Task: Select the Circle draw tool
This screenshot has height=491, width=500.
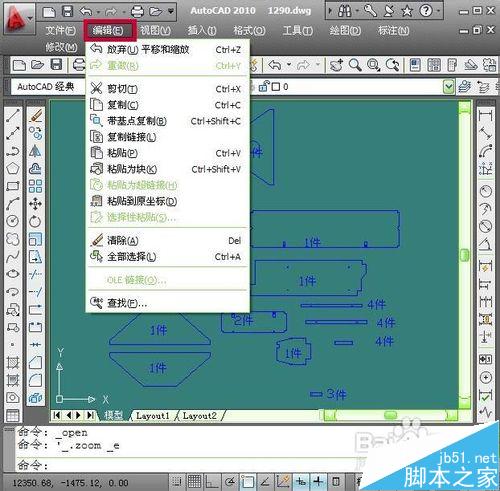Action: (13, 221)
